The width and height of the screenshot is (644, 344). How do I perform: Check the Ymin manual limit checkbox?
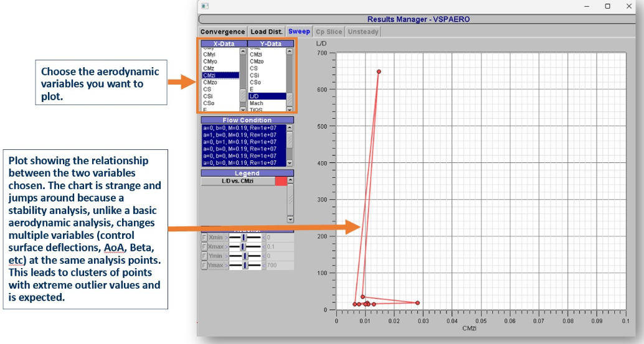204,256
